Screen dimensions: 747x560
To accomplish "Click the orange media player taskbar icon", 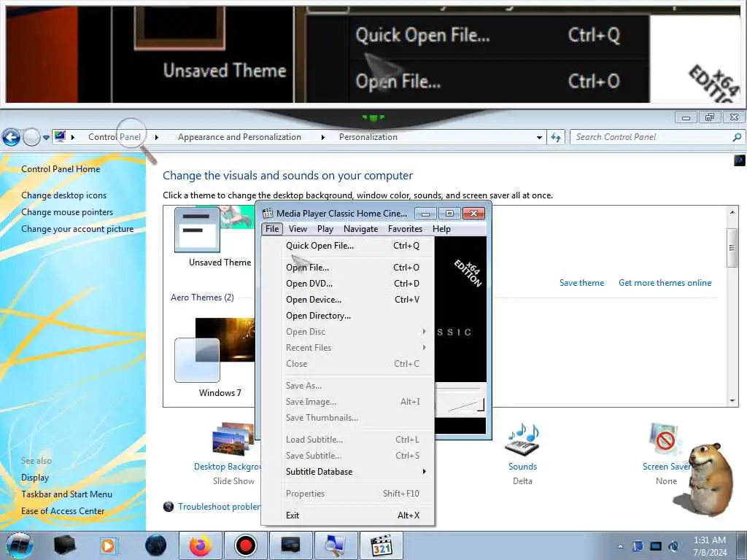I will [108, 545].
